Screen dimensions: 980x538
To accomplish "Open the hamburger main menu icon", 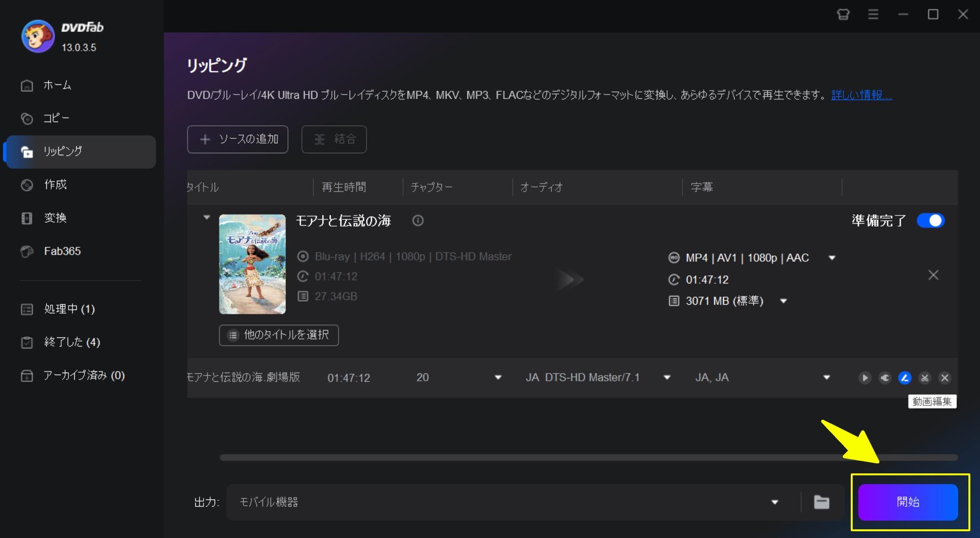I will 873,14.
